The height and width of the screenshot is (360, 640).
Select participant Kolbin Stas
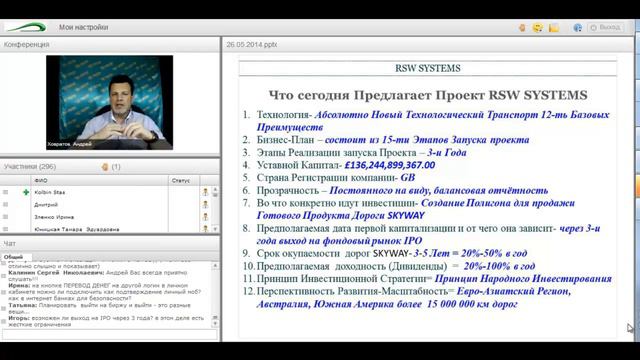coord(50,192)
